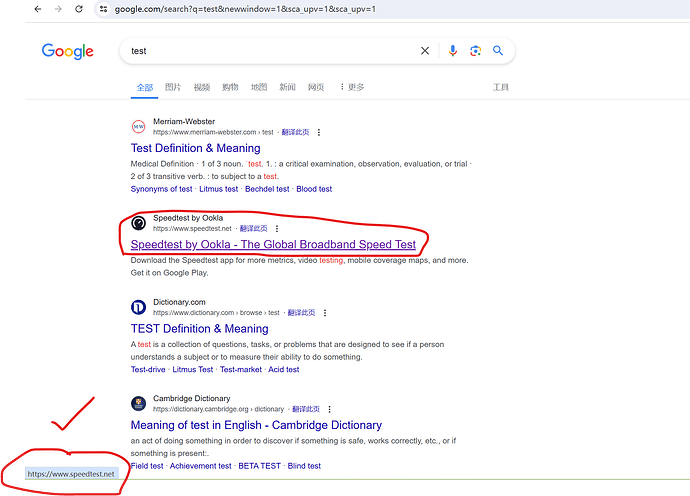Switch to the 新闻 tab
The height and width of the screenshot is (496, 690).
(287, 87)
